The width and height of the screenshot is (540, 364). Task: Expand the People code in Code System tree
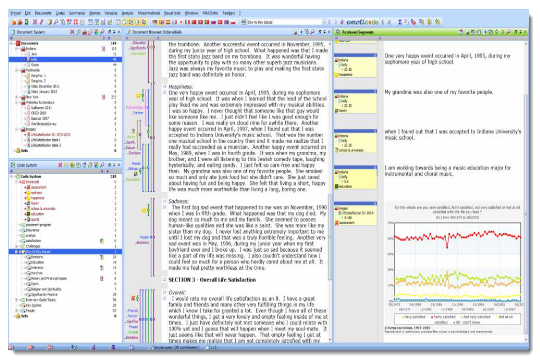pos(17,311)
